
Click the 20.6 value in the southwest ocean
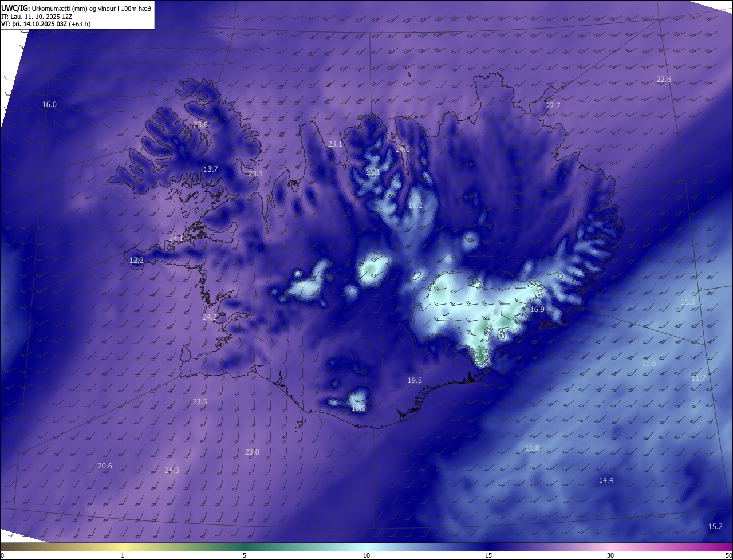(105, 466)
